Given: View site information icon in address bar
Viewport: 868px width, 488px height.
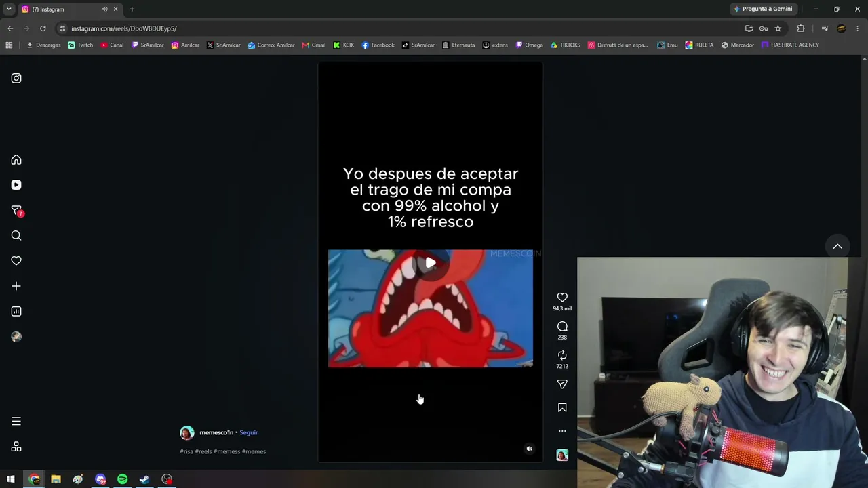Looking at the screenshot, I should 62,28.
